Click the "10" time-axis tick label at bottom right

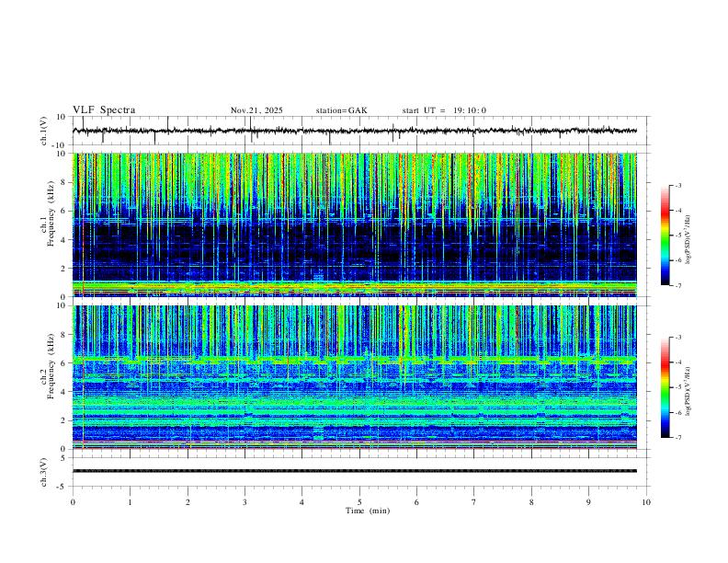pyautogui.click(x=646, y=502)
